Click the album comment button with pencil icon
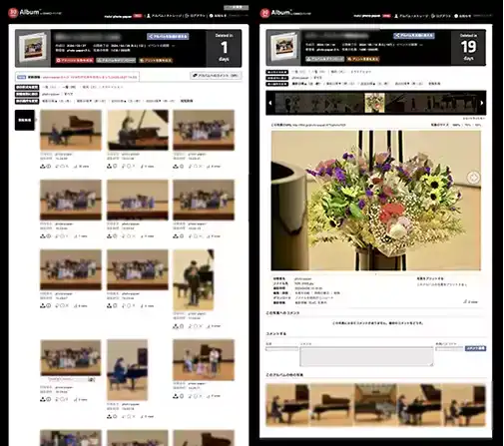Viewport: 504px width, 446px height. [x=216, y=76]
